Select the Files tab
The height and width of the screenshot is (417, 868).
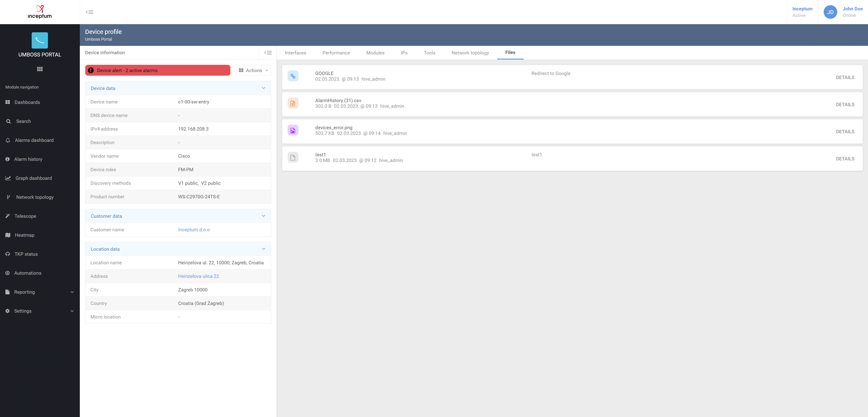510,52
